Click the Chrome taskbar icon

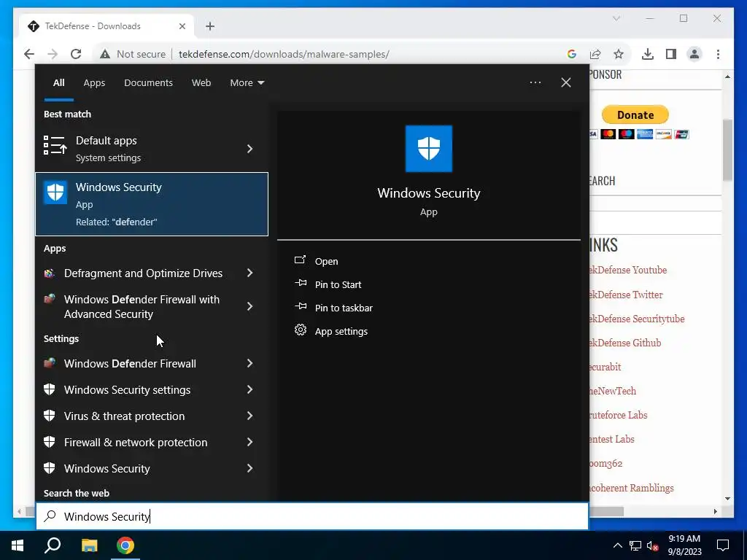[x=125, y=545]
